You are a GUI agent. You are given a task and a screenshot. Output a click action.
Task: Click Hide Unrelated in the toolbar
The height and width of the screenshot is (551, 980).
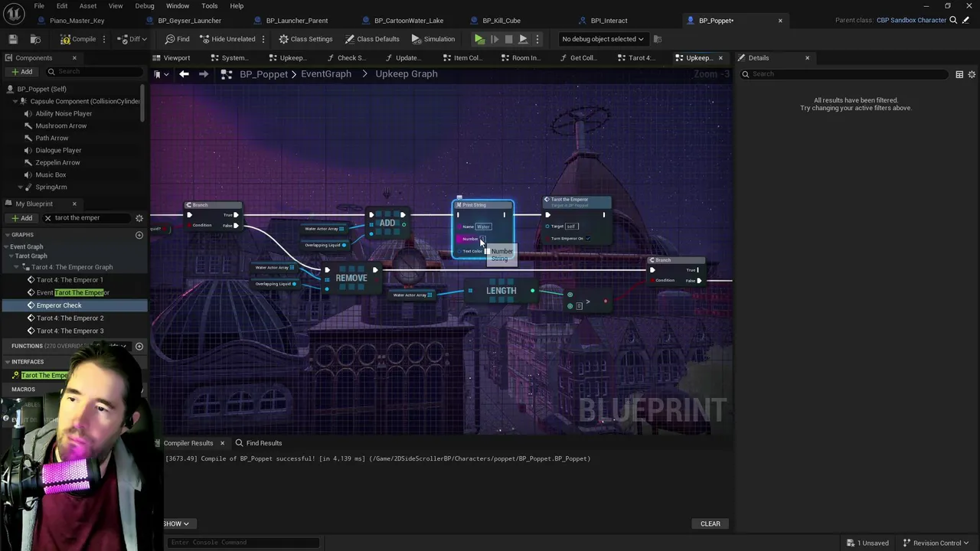227,39
